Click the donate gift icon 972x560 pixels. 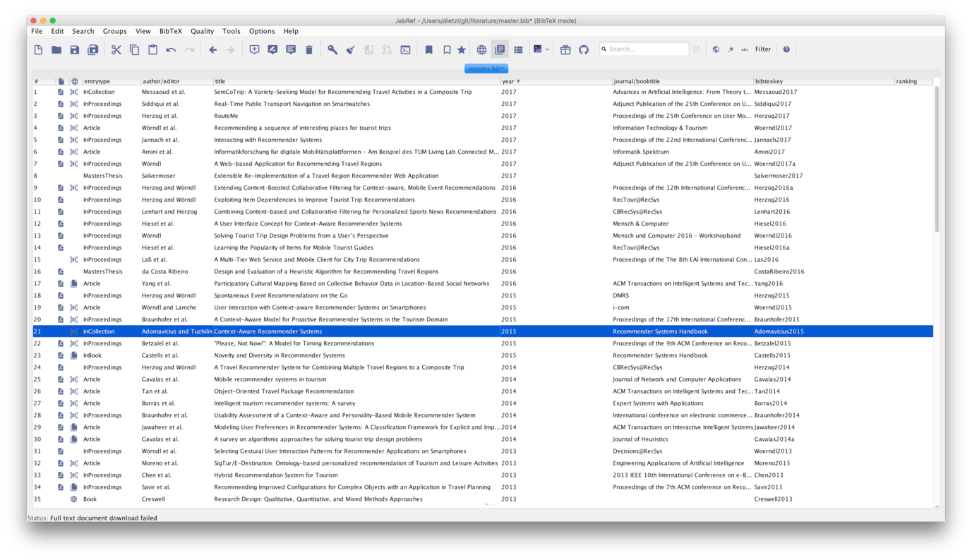coord(565,49)
